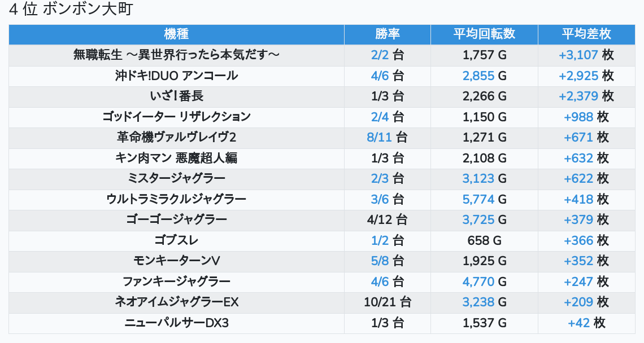Click the 平均回転数 column header
This screenshot has width=644, height=343.
484,34
